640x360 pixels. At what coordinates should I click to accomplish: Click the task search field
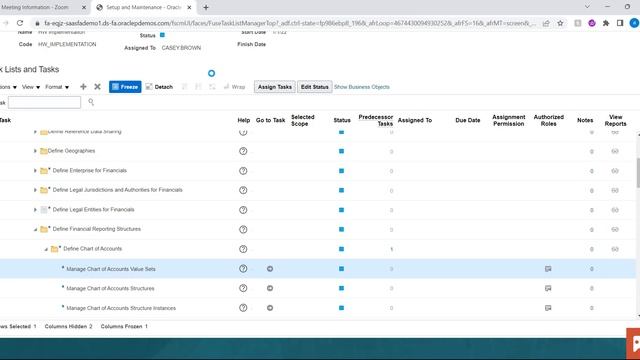(44, 102)
